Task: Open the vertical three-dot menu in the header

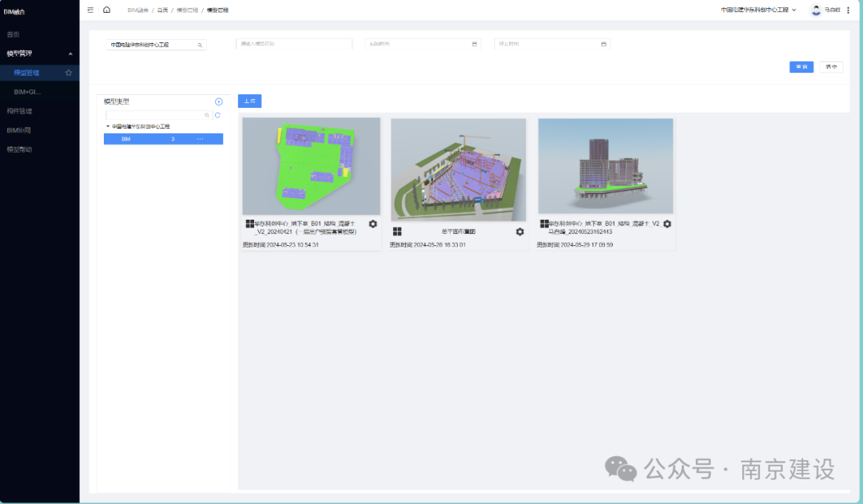Action: (848, 10)
